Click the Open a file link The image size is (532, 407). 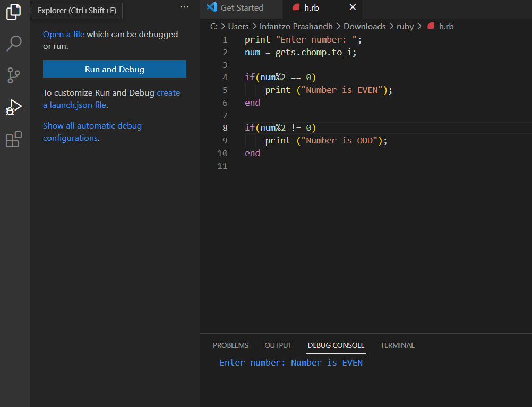coord(63,34)
